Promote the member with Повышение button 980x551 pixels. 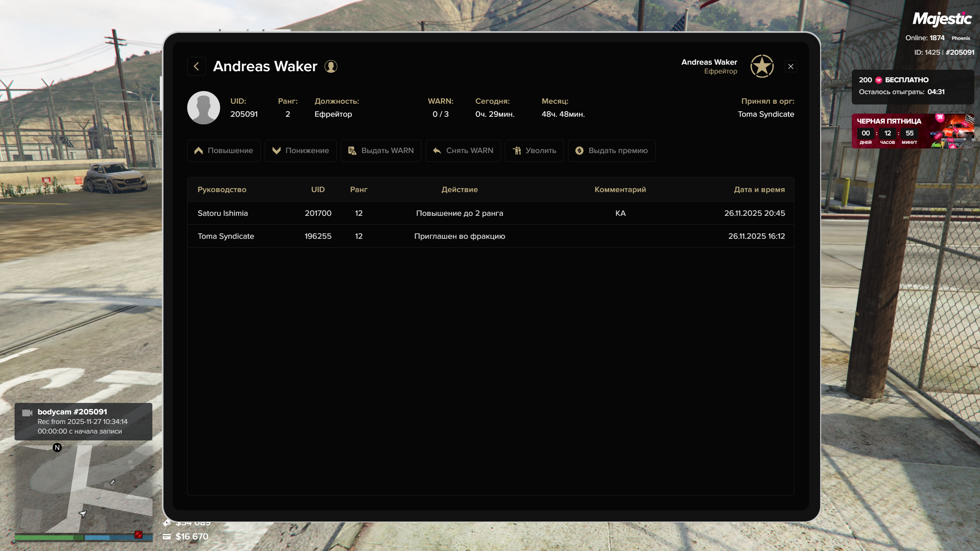coord(224,151)
